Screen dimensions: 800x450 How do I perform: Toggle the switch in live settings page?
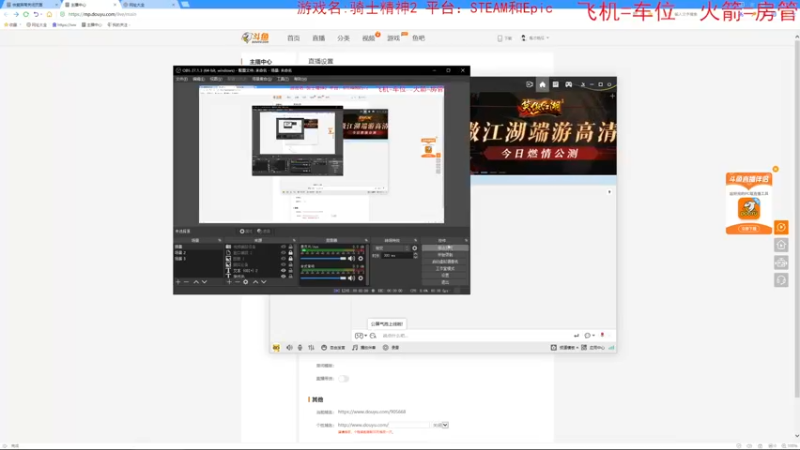coord(343,379)
